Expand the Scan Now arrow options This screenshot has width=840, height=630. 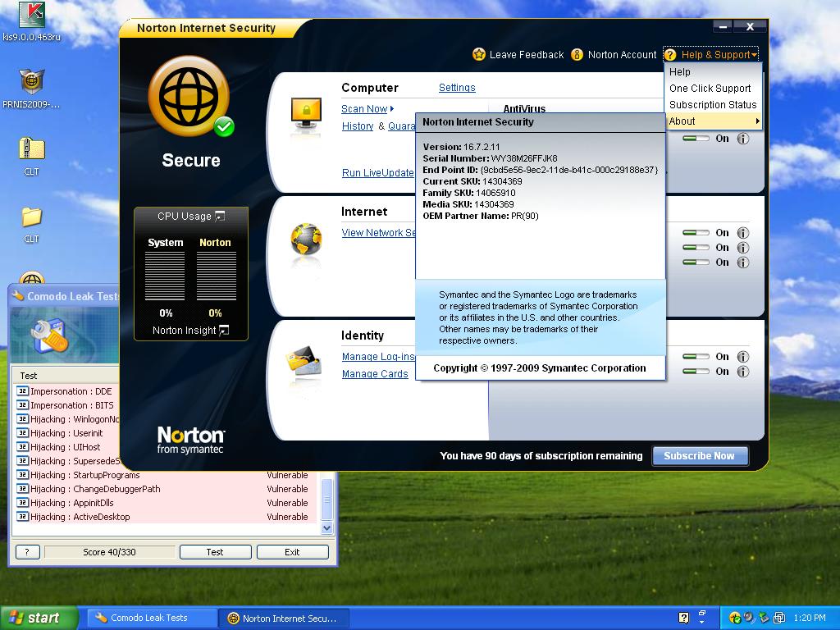click(x=392, y=109)
